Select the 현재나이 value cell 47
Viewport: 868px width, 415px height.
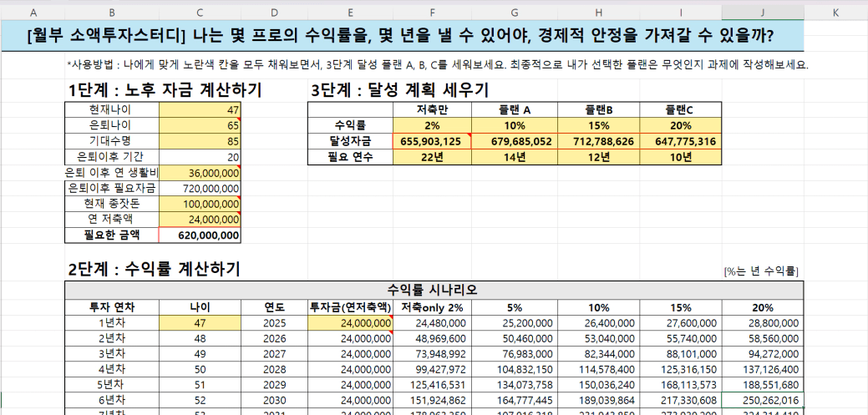[200, 109]
